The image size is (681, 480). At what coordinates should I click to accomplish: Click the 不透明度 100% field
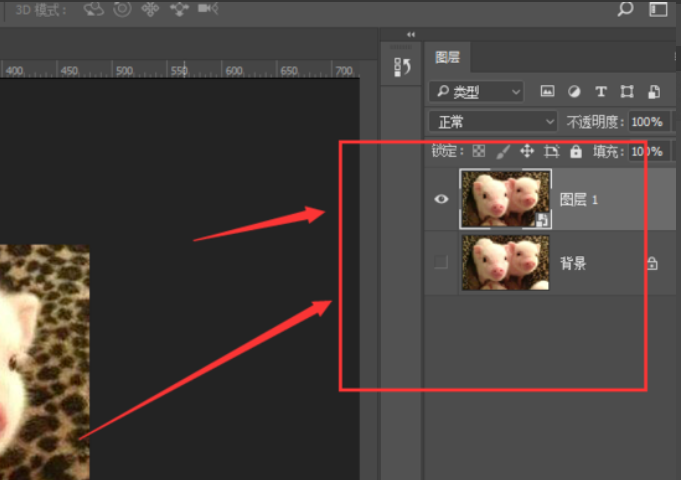(649, 122)
